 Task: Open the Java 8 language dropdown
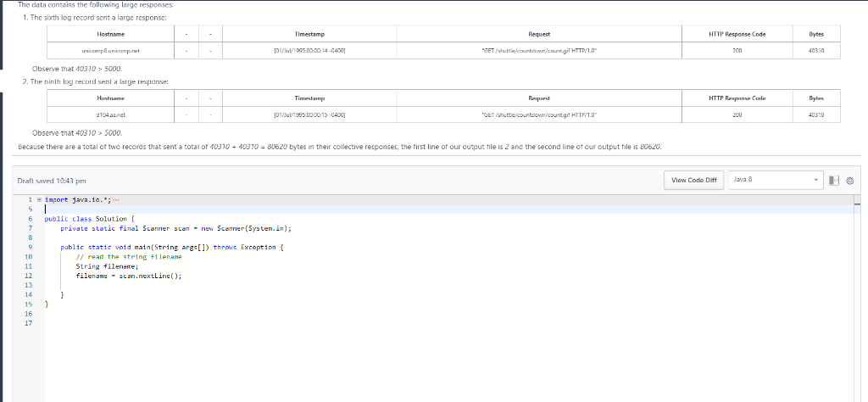[x=776, y=180]
